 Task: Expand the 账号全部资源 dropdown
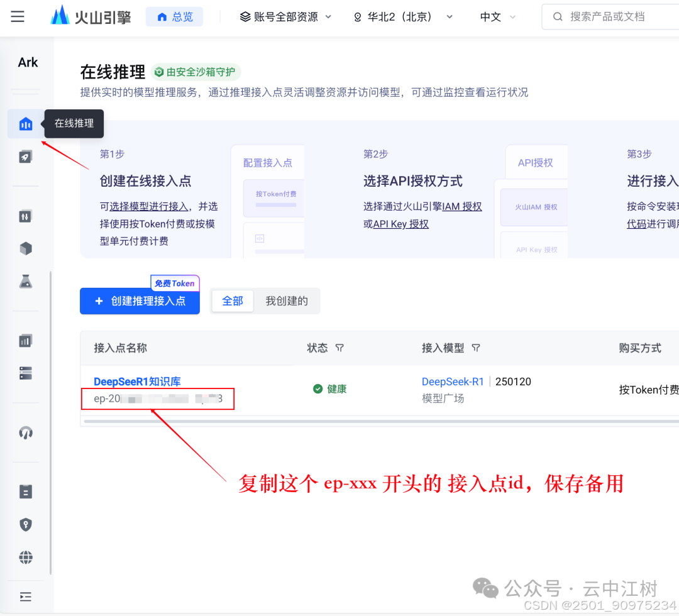click(285, 17)
